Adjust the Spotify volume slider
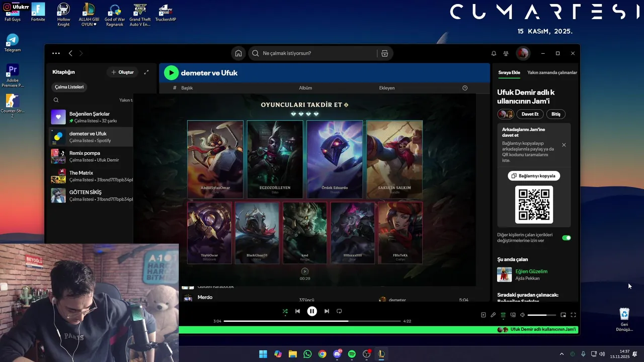 pyautogui.click(x=541, y=315)
